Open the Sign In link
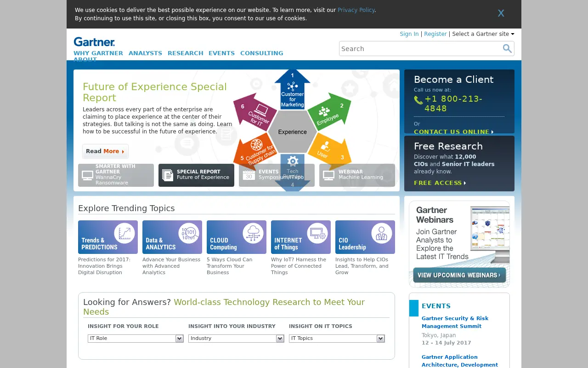588x368 pixels. click(x=409, y=34)
